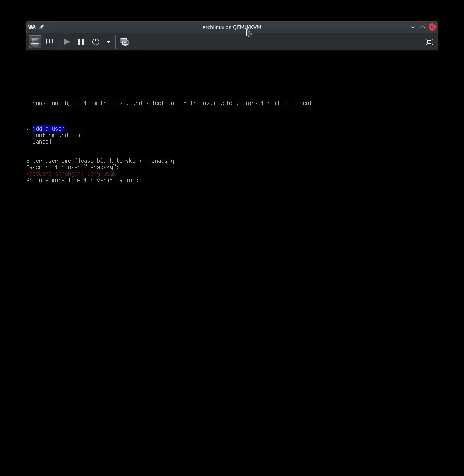Viewport: 464px width, 476px height.
Task: Shut down the virtual machine
Action: pos(96,42)
